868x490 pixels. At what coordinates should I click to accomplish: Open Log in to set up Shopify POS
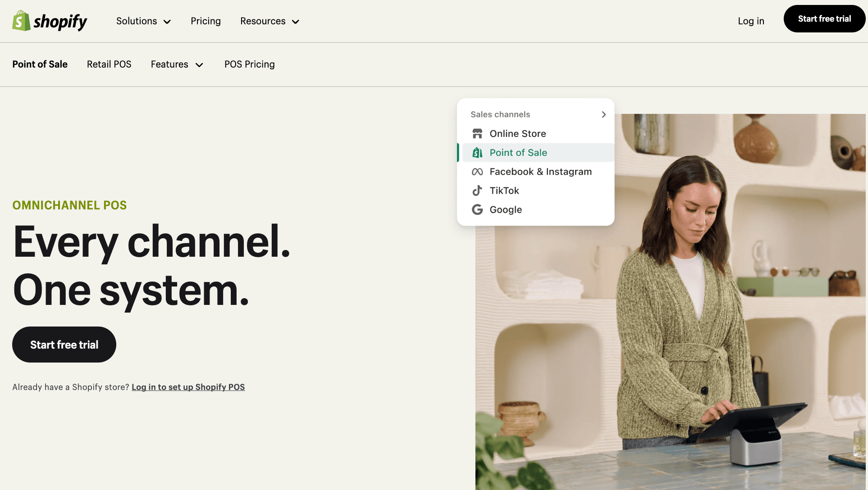(x=188, y=387)
